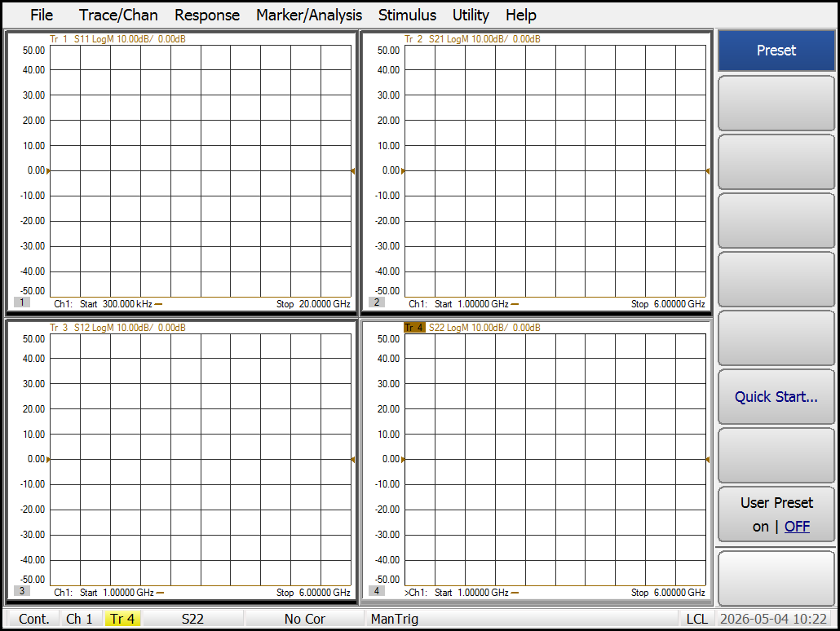Click Start 1.00000 GHz in window 3
Viewport: 840px width, 631px height.
tap(117, 593)
